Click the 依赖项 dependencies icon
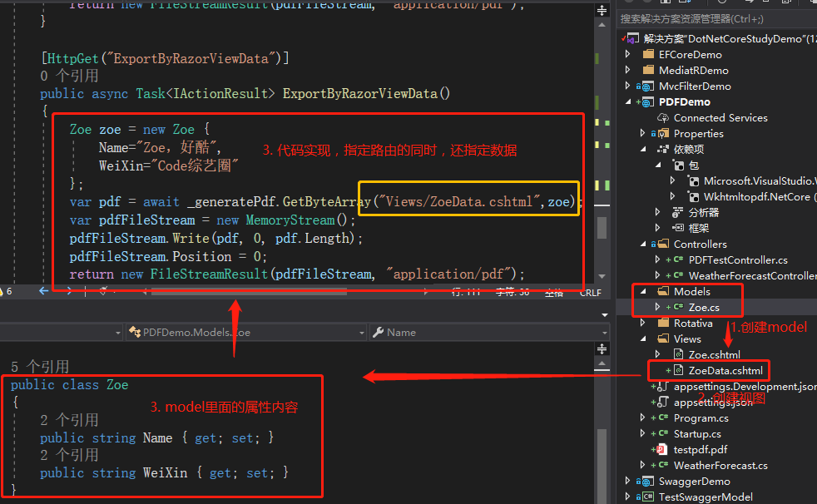This screenshot has width=817, height=504. tap(663, 150)
